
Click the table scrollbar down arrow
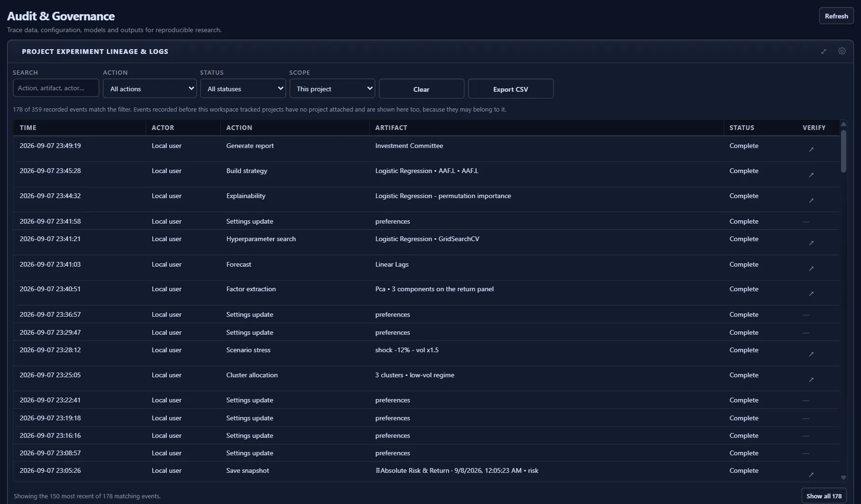tap(844, 478)
